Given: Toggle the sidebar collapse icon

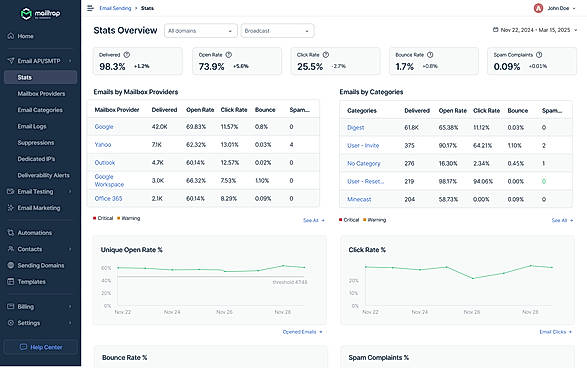Looking at the screenshot, I should [90, 8].
